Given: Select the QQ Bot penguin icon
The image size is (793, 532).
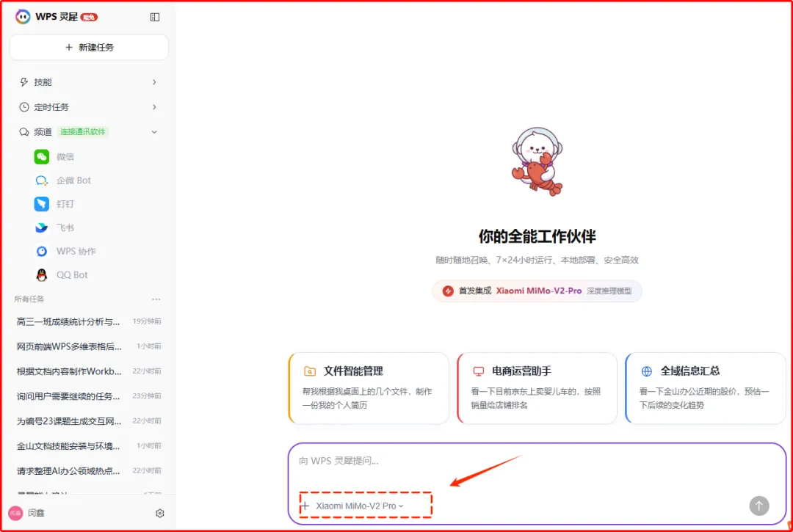Looking at the screenshot, I should pos(41,275).
